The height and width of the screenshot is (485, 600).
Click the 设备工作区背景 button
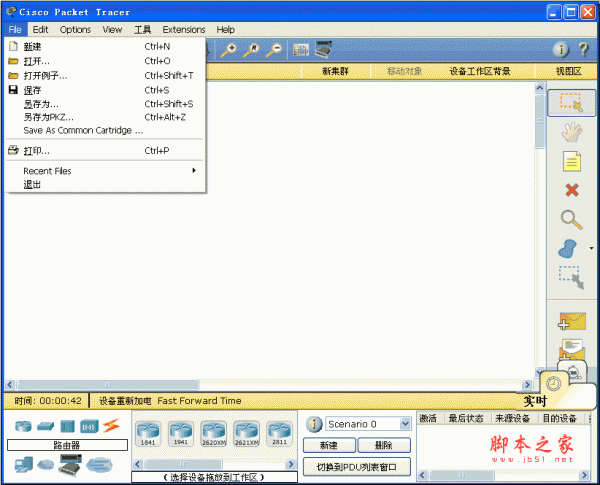[x=479, y=71]
